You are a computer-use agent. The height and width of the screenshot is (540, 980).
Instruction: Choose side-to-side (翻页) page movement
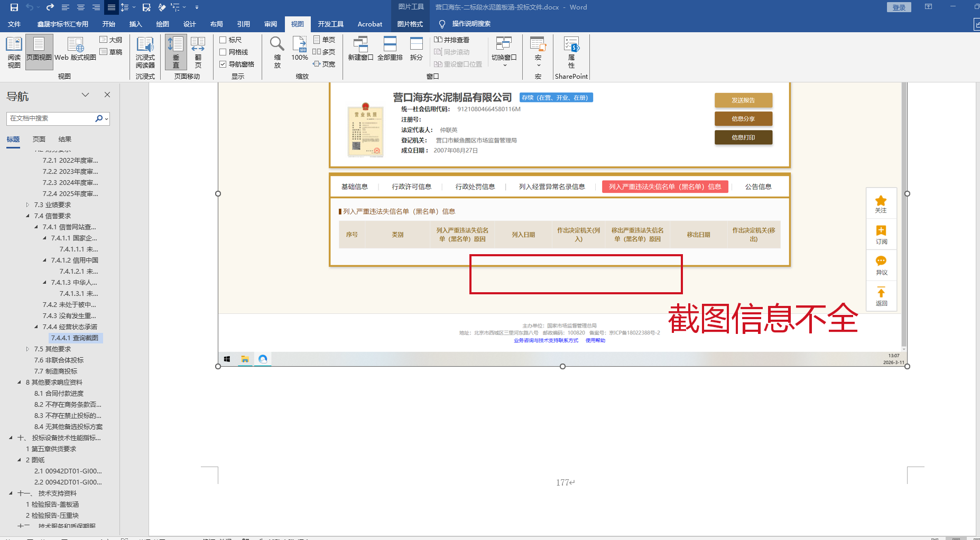point(198,52)
